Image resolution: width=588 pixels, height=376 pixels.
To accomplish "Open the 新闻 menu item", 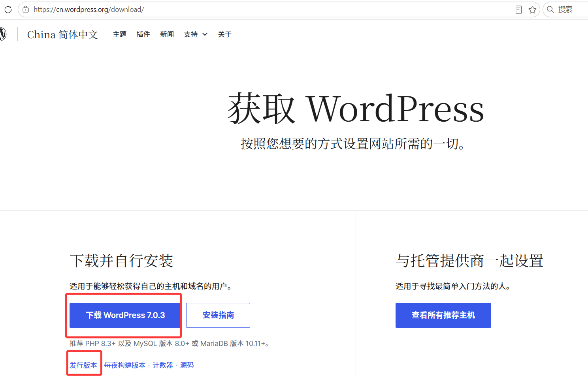I will click(x=167, y=34).
